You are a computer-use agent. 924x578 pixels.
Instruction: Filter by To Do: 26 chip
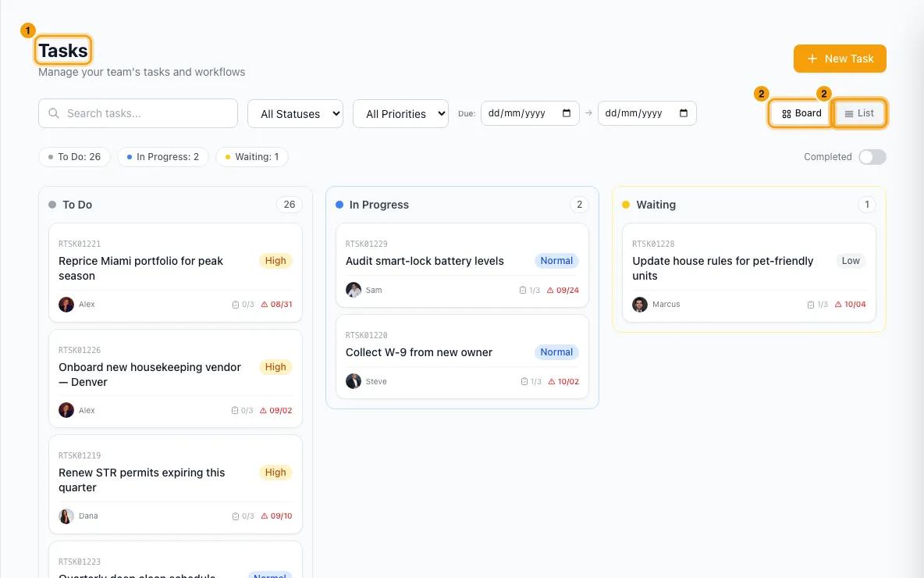coord(74,157)
